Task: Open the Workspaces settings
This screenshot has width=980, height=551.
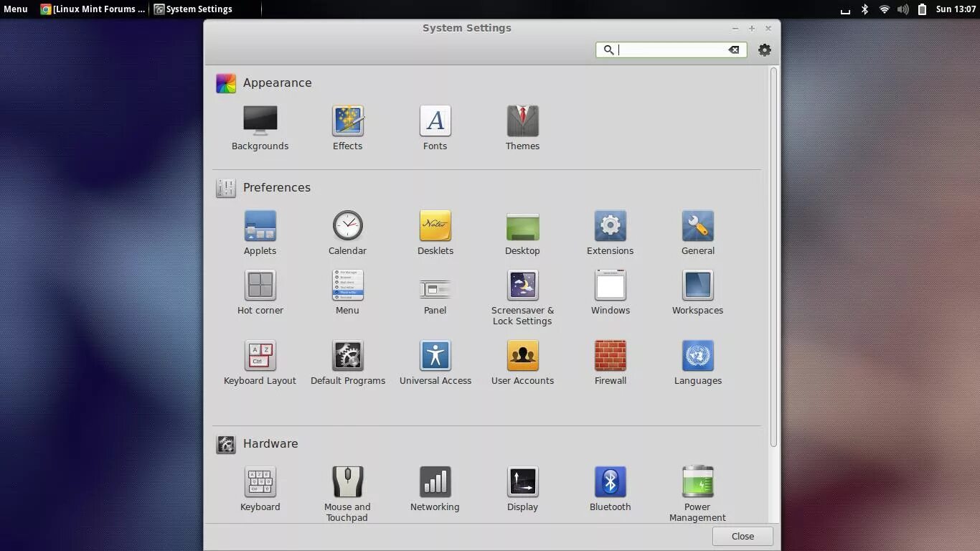Action: (697, 292)
